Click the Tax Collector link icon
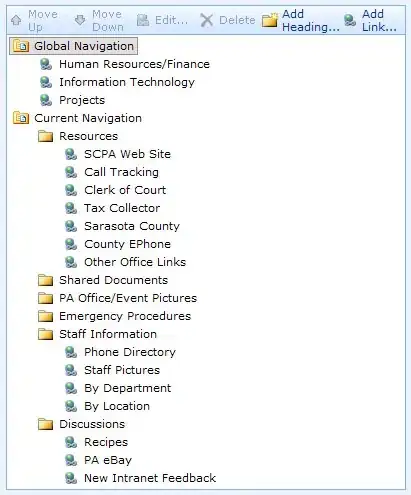This screenshot has height=495, width=411. point(71,208)
